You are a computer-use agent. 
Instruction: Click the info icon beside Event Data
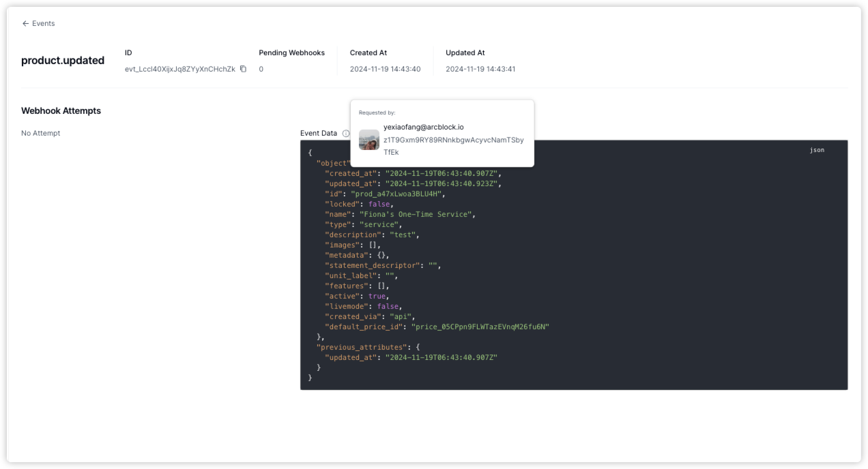click(x=346, y=134)
